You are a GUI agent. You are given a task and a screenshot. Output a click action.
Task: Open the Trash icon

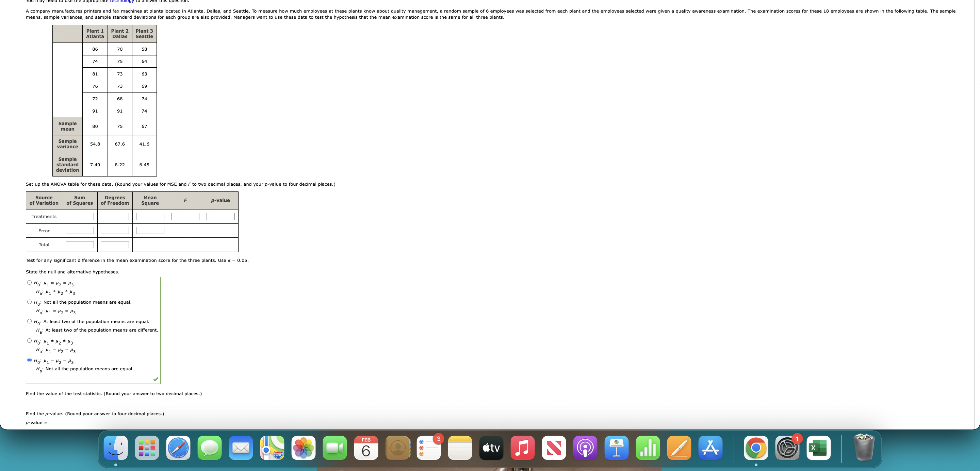point(864,448)
